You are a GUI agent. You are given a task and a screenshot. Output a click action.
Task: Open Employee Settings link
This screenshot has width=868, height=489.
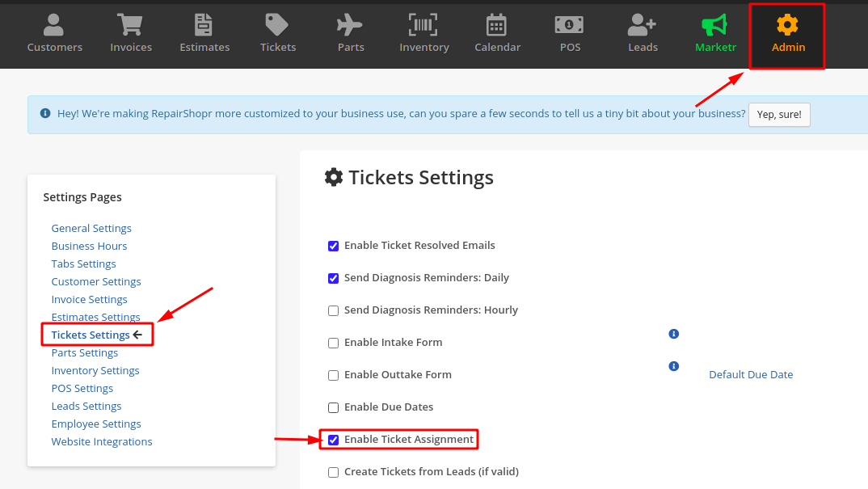[96, 424]
